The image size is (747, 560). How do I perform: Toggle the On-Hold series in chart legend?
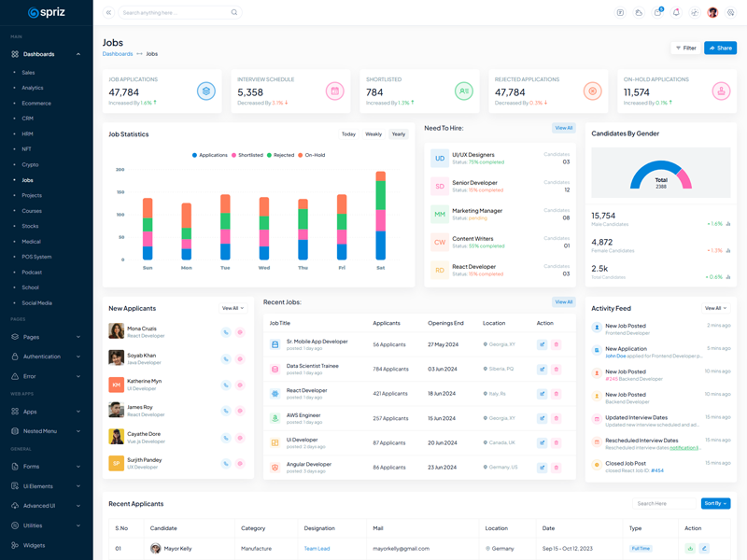tap(313, 155)
